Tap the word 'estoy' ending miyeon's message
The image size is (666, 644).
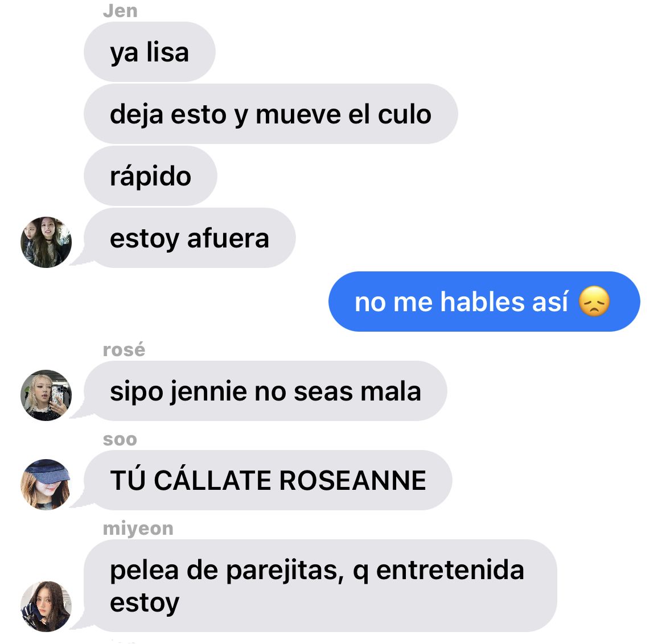pyautogui.click(x=145, y=603)
